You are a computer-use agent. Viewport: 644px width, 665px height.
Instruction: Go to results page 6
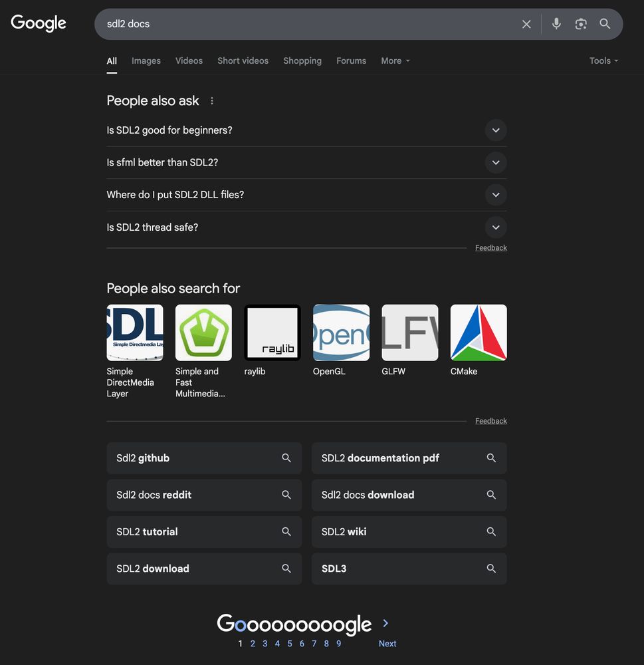302,643
